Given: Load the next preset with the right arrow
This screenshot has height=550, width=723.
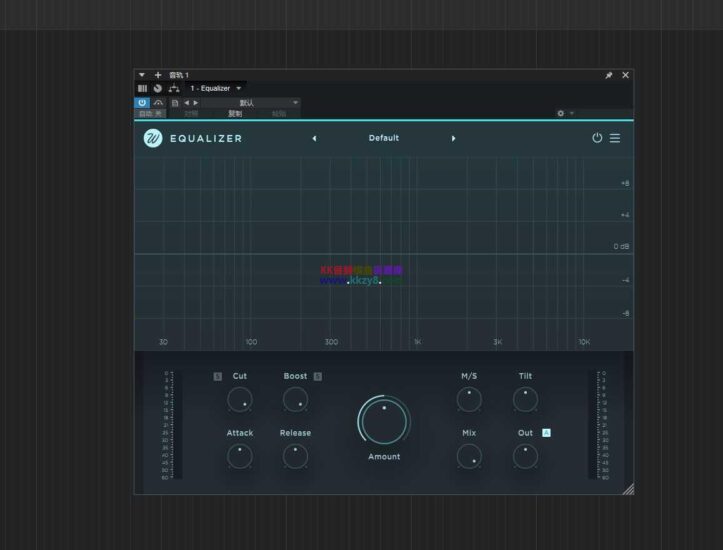Looking at the screenshot, I should click(453, 138).
